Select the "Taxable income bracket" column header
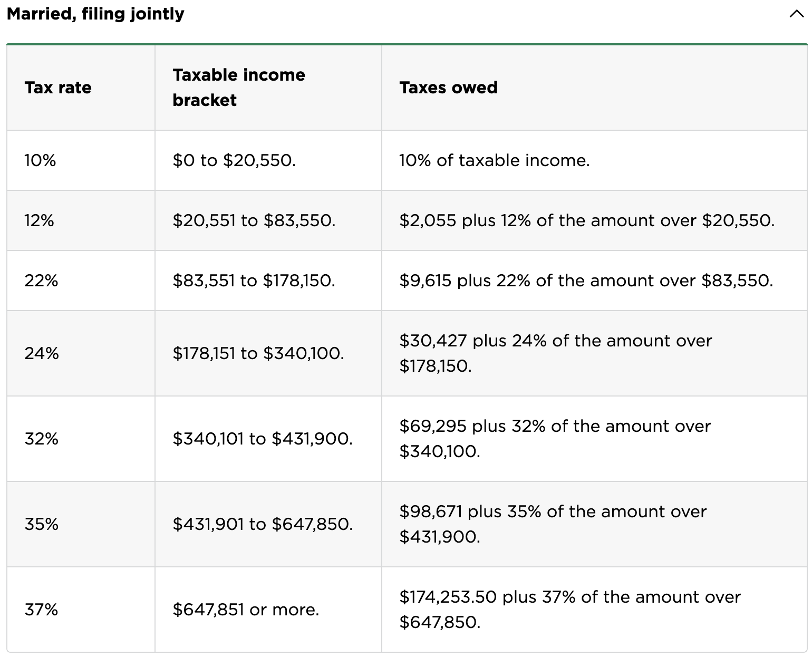 point(238,88)
